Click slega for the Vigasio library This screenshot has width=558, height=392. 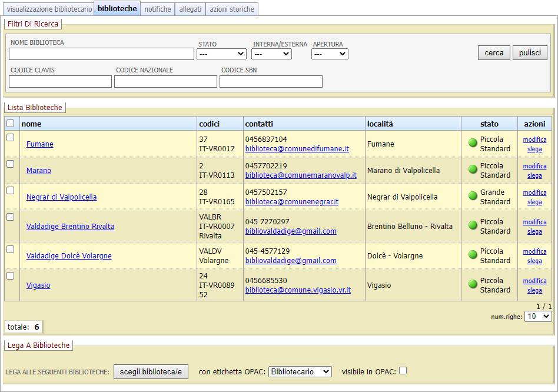[x=534, y=290]
